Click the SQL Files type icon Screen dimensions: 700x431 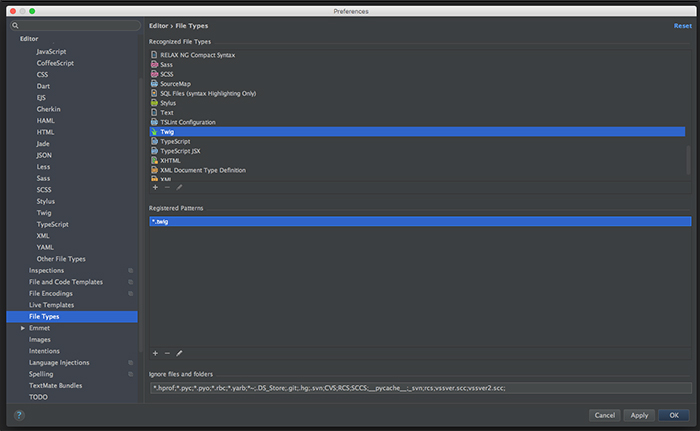(154, 93)
